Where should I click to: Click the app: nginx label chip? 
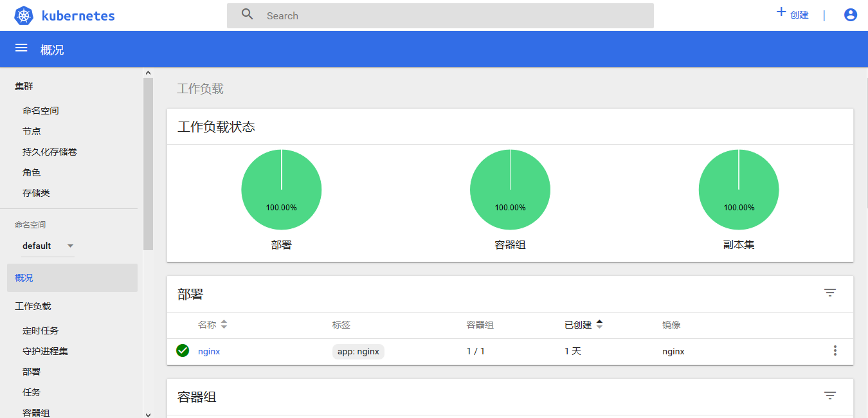358,351
